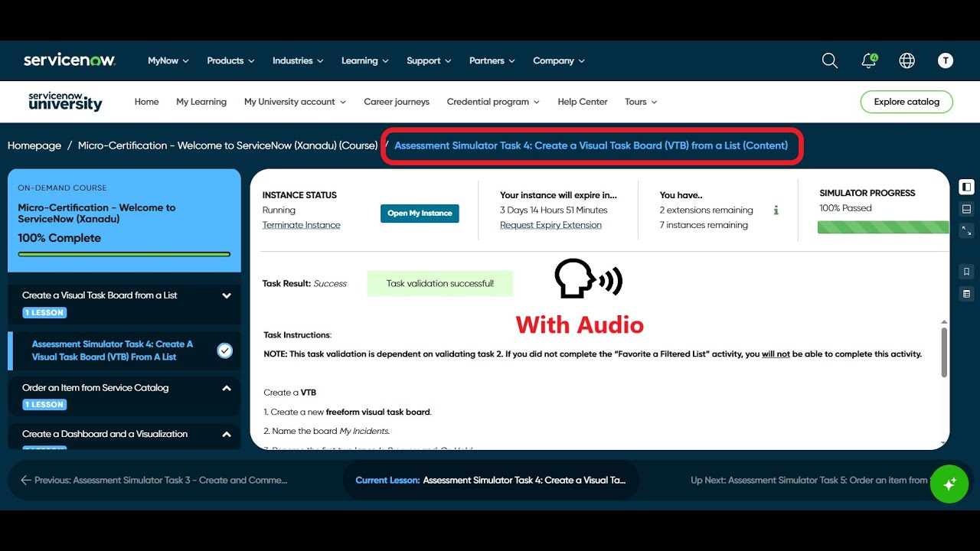Toggle the side panel layout icon
This screenshot has width=980, height=551.
tap(967, 187)
